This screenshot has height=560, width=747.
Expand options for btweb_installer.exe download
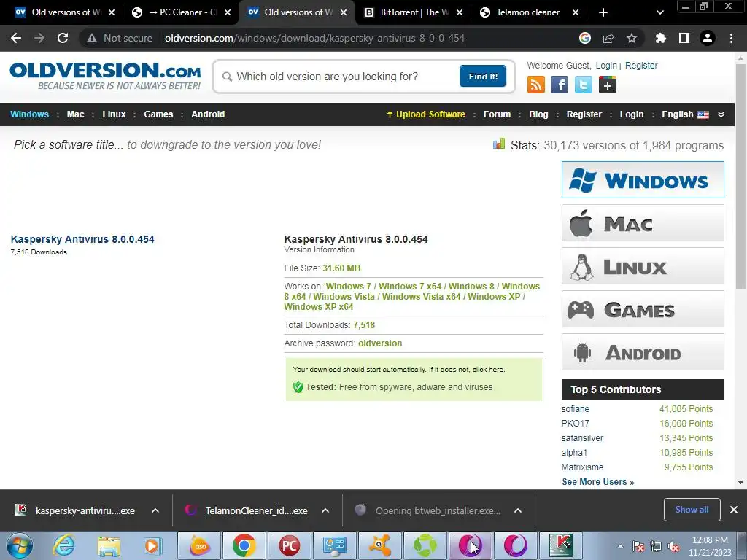518,510
